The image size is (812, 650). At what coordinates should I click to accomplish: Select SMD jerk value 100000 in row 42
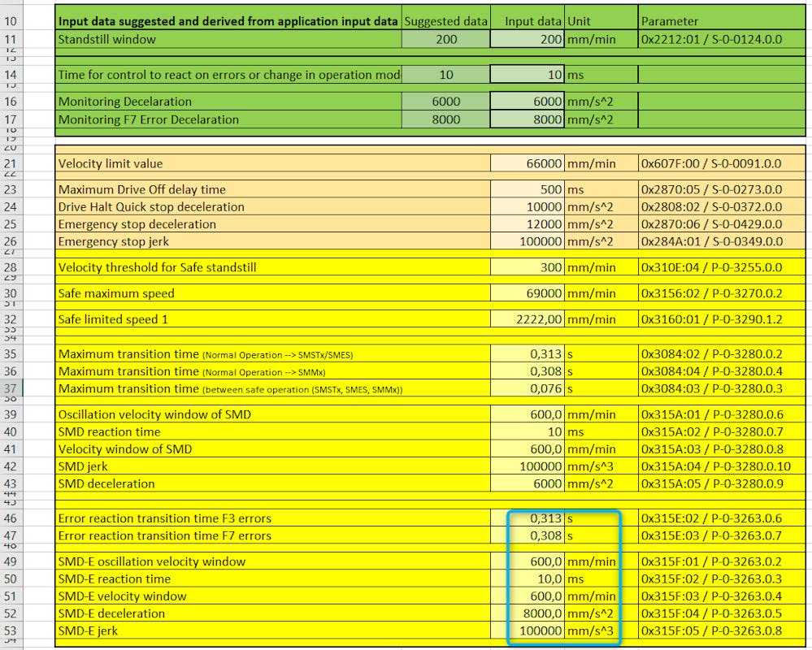click(x=528, y=467)
